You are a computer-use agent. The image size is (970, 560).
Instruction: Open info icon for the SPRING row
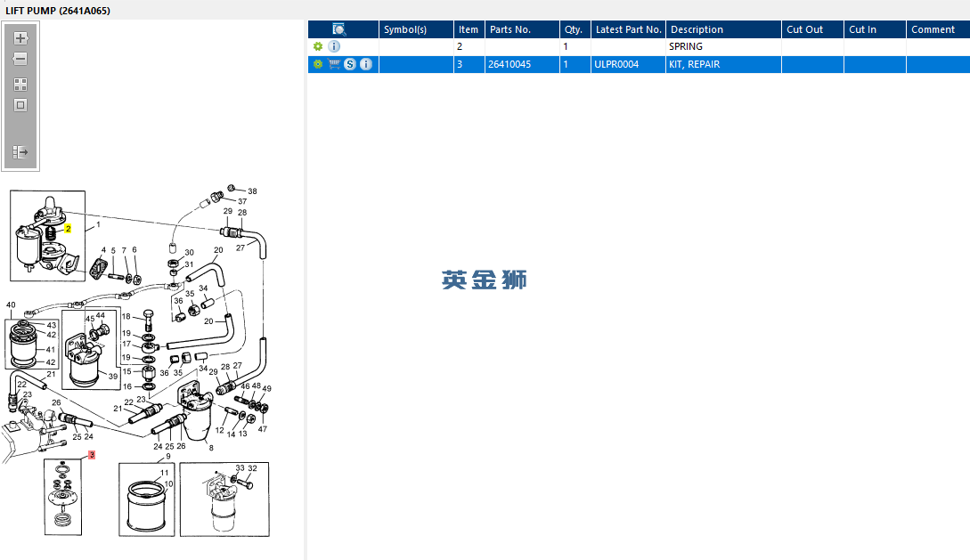pos(334,46)
